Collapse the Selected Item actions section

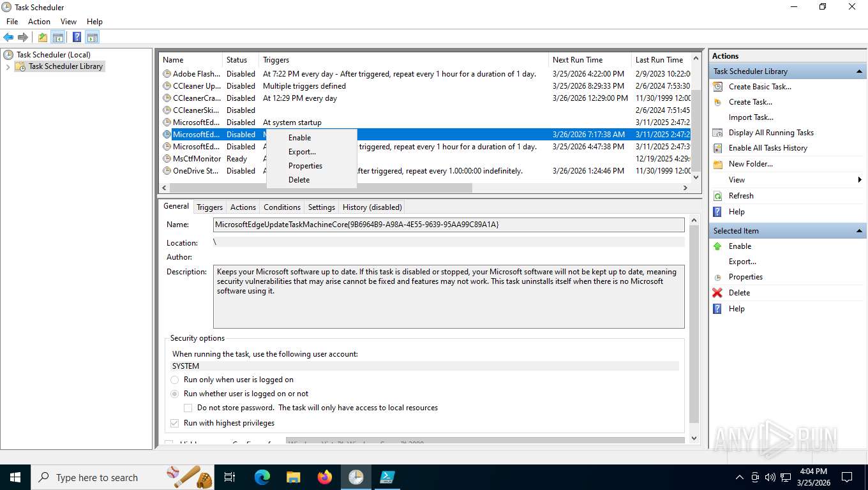point(859,231)
